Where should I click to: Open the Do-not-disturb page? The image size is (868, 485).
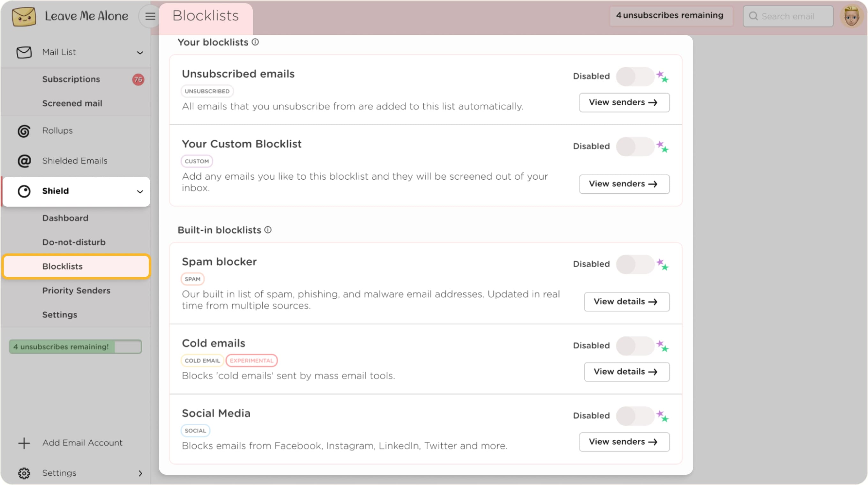pyautogui.click(x=74, y=242)
